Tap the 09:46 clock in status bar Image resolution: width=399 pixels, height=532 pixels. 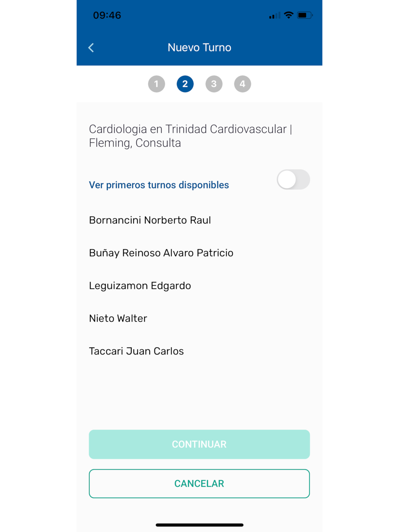pos(107,15)
